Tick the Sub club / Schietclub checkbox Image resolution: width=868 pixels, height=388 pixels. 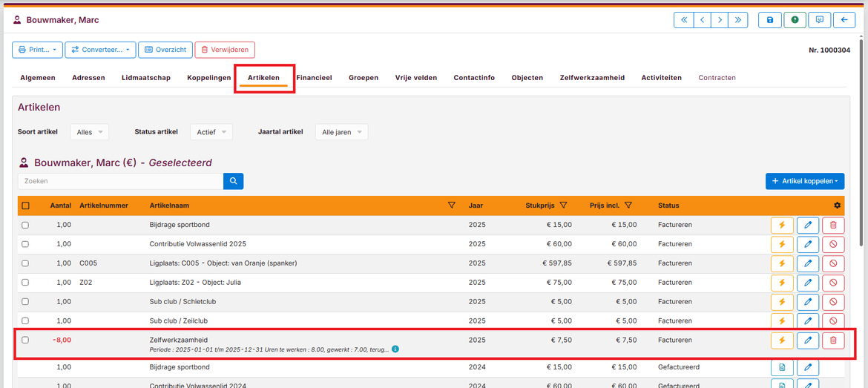[25, 302]
